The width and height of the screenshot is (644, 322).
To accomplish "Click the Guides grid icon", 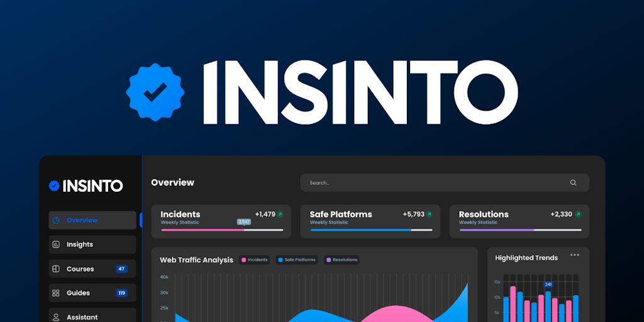I will pyautogui.click(x=56, y=293).
